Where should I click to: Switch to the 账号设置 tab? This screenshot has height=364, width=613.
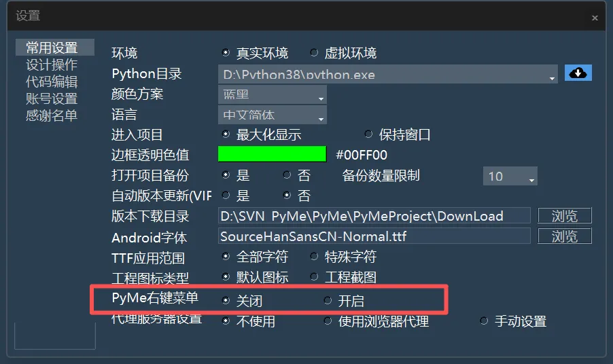pos(52,99)
